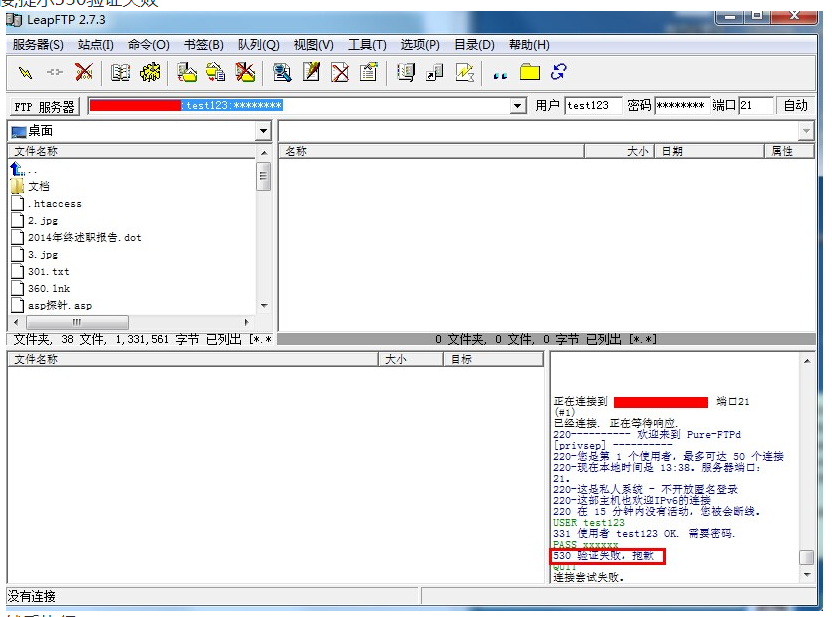The height and width of the screenshot is (617, 832).
Task: Click the blue refresh arrows icon
Action: click(559, 72)
